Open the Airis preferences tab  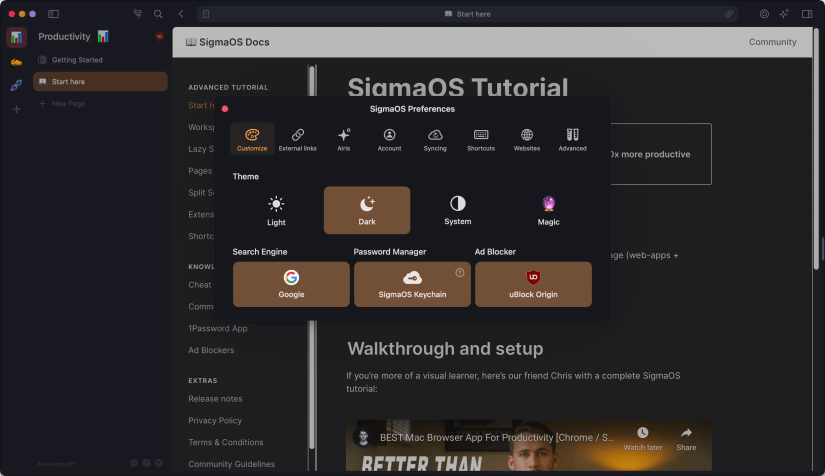[344, 139]
